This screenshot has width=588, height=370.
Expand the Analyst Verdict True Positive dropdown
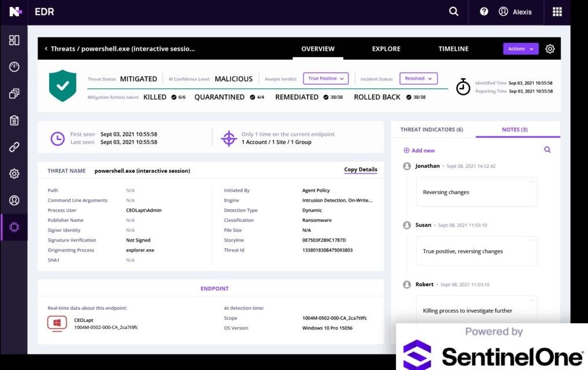tap(326, 79)
